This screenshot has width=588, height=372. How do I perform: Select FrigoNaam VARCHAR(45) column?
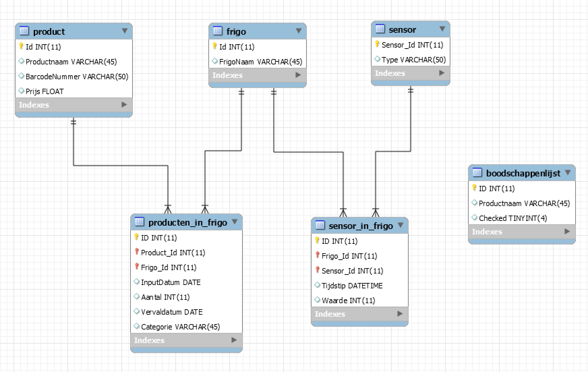(x=258, y=62)
